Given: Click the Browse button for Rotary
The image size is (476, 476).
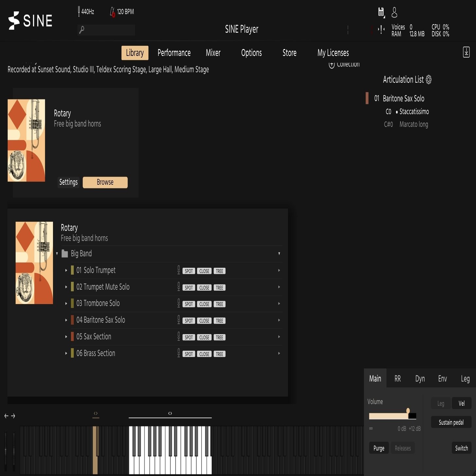Looking at the screenshot, I should click(105, 182).
